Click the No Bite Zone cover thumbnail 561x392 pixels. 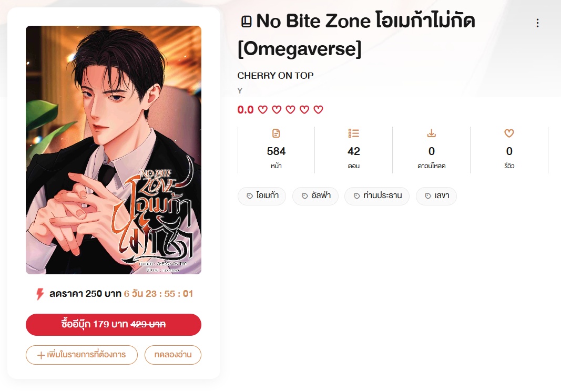pyautogui.click(x=114, y=150)
